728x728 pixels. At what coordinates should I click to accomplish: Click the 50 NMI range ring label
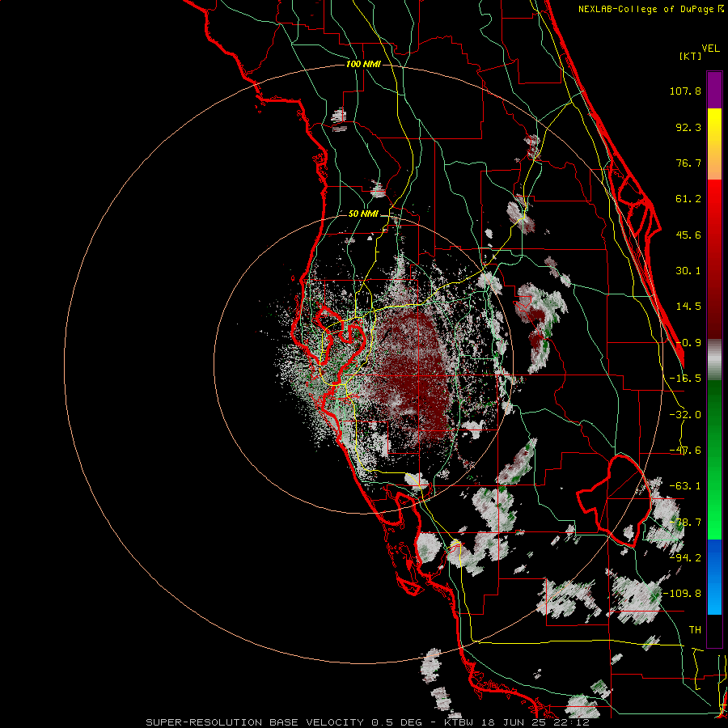[363, 214]
